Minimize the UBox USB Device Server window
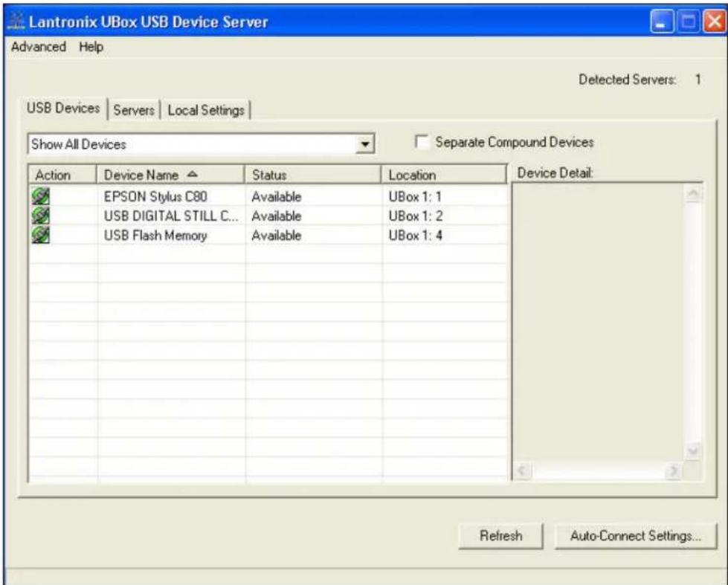728x585 pixels. [x=661, y=22]
